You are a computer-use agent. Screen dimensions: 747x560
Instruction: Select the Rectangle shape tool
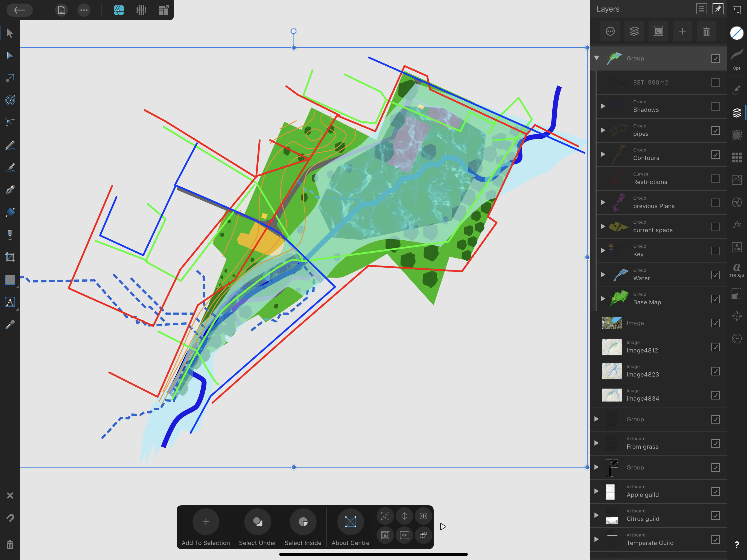pos(10,280)
